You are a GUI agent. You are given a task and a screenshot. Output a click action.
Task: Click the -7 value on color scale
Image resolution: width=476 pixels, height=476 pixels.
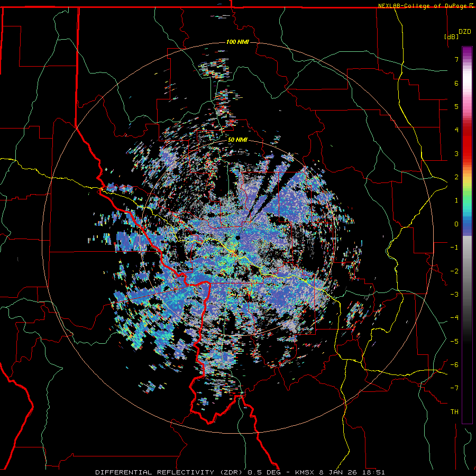coord(454,388)
